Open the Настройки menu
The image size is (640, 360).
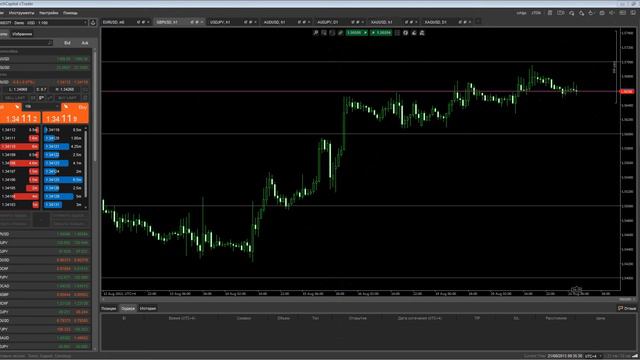point(49,13)
